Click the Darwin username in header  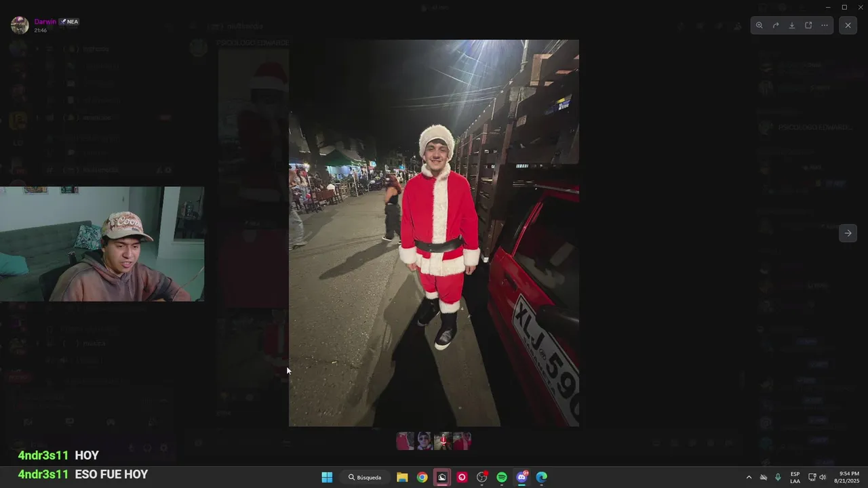45,22
